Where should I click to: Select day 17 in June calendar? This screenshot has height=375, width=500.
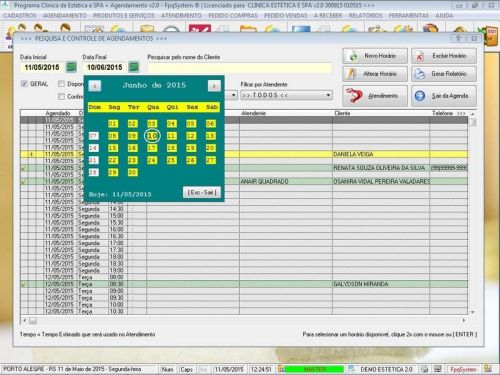click(x=152, y=148)
